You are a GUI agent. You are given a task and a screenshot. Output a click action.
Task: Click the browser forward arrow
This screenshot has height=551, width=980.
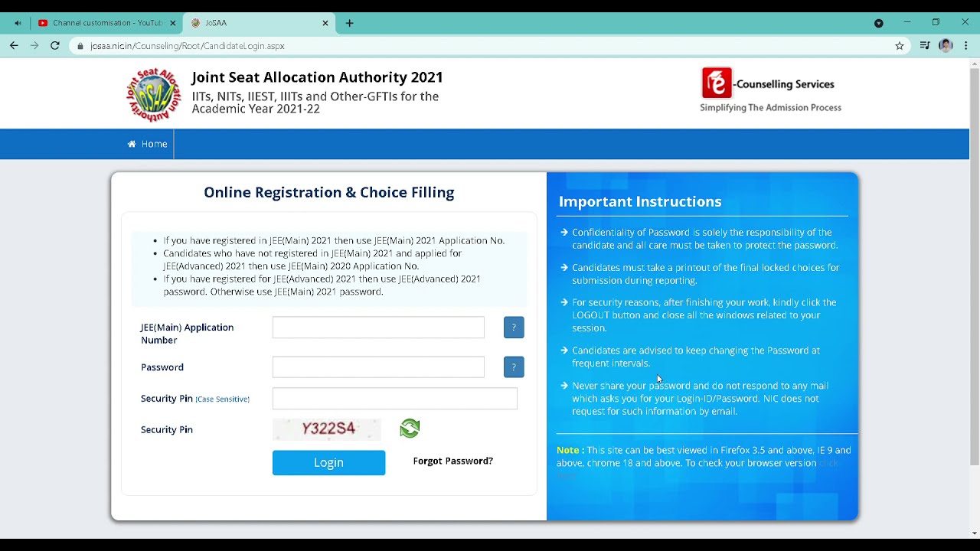[x=34, y=46]
